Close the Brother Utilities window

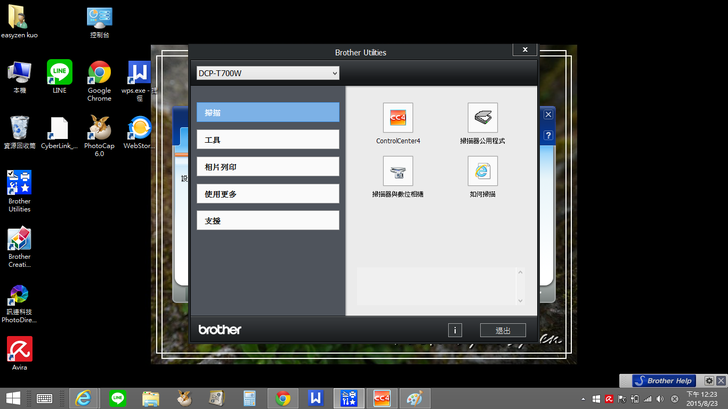point(525,50)
